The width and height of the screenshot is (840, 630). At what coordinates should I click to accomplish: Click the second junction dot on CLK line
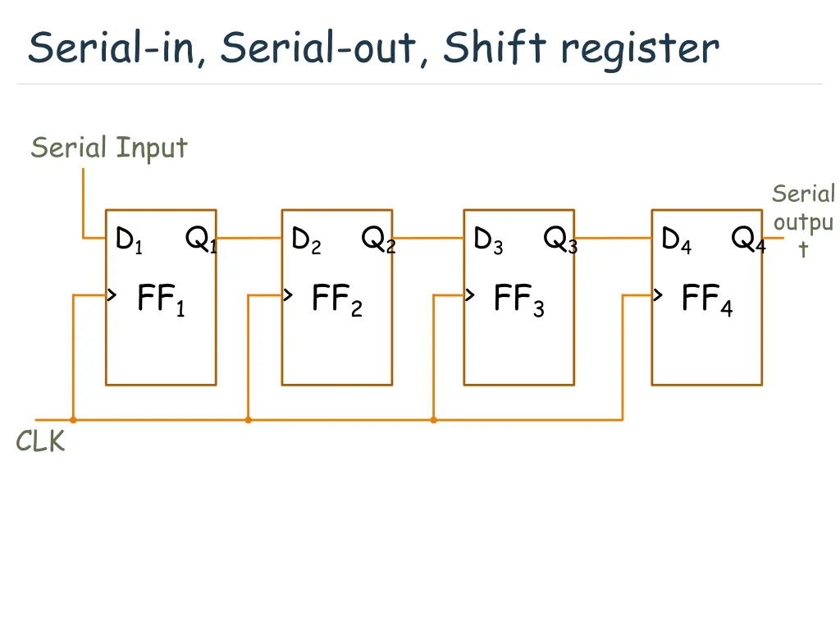[x=249, y=420]
